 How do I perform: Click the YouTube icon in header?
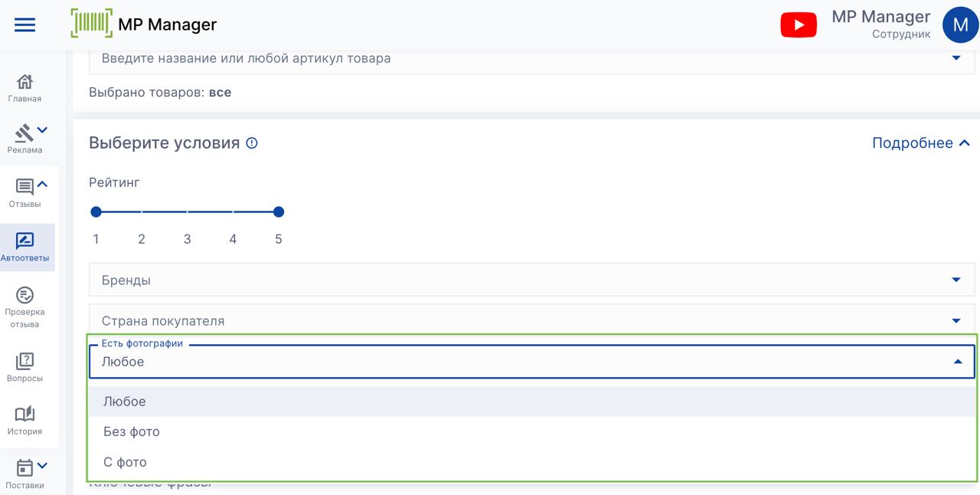pos(799,25)
